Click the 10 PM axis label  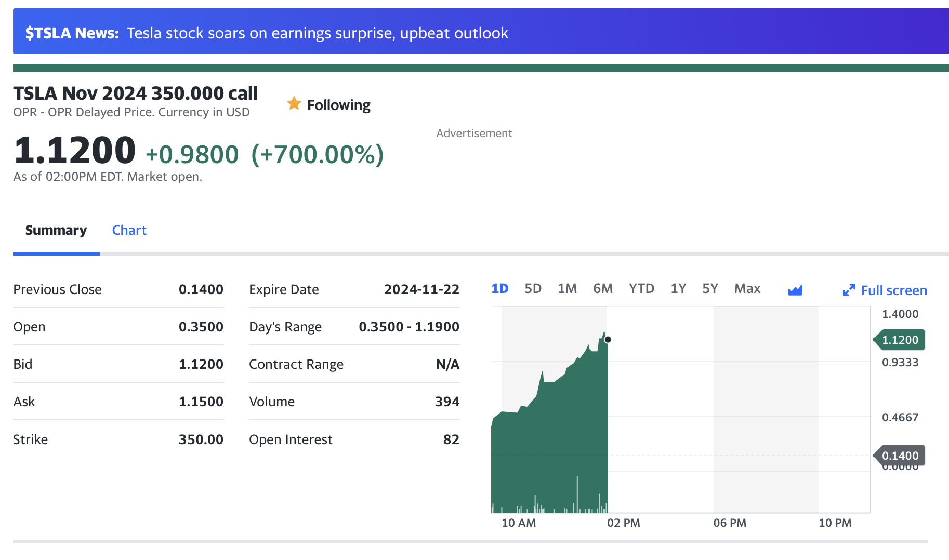835,523
